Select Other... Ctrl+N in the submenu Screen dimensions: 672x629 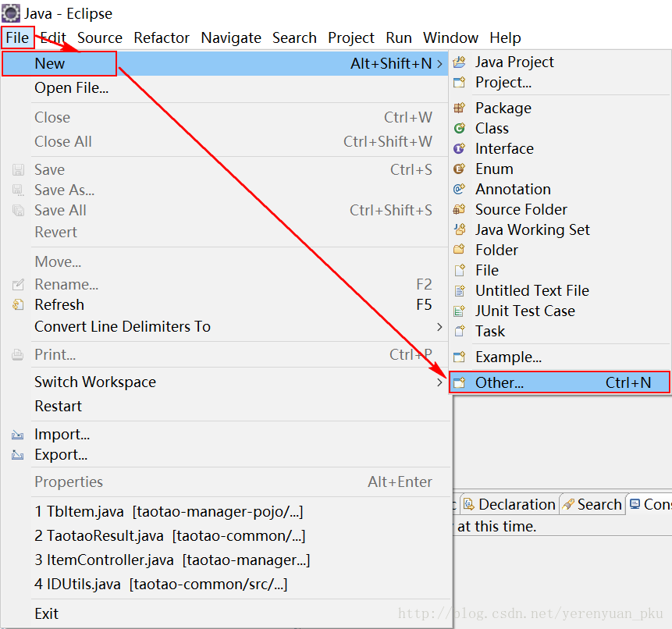pyautogui.click(x=560, y=382)
